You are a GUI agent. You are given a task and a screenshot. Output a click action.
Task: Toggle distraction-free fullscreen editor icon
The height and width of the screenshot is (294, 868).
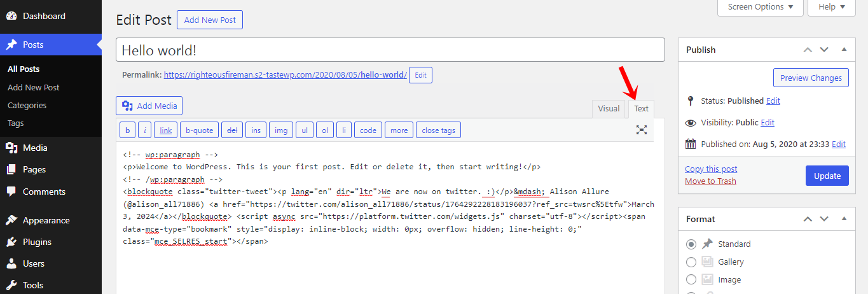642,130
